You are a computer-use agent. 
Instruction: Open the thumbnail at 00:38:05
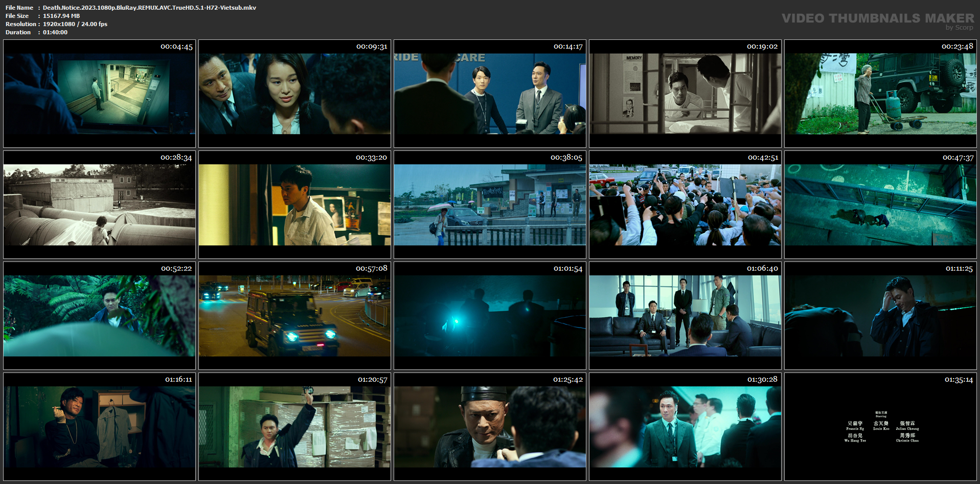(490, 205)
